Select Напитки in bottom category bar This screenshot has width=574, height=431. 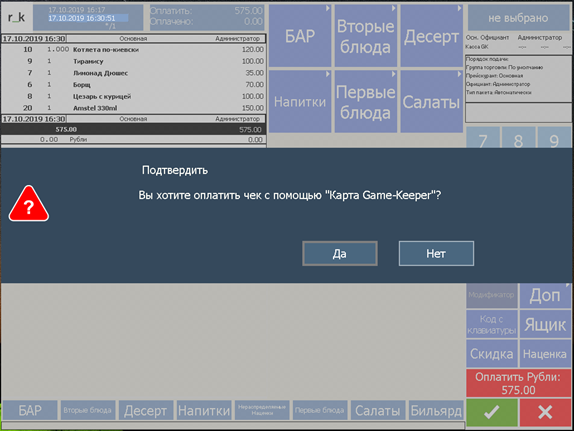204,410
